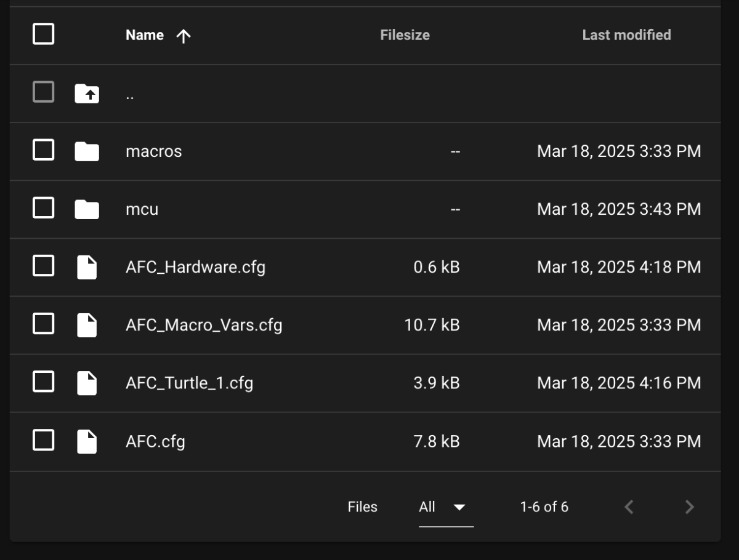
Task: Select the AFC_Turtle_1.cfg checkbox
Action: [x=43, y=382]
